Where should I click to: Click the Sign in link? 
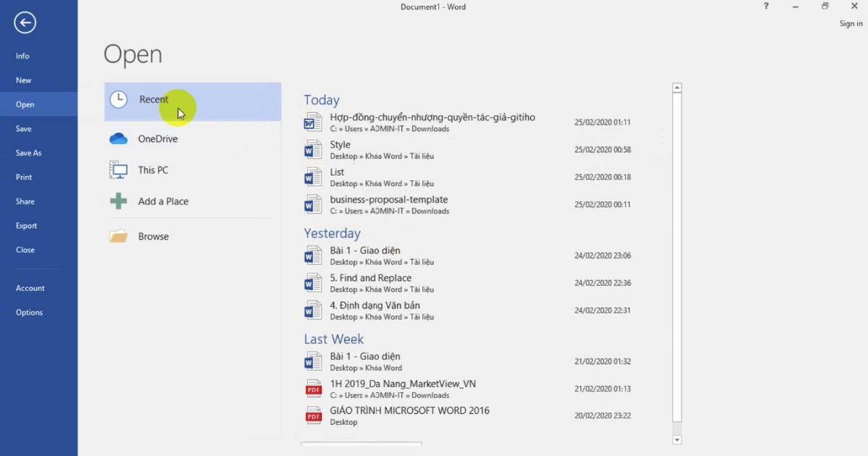click(x=851, y=24)
